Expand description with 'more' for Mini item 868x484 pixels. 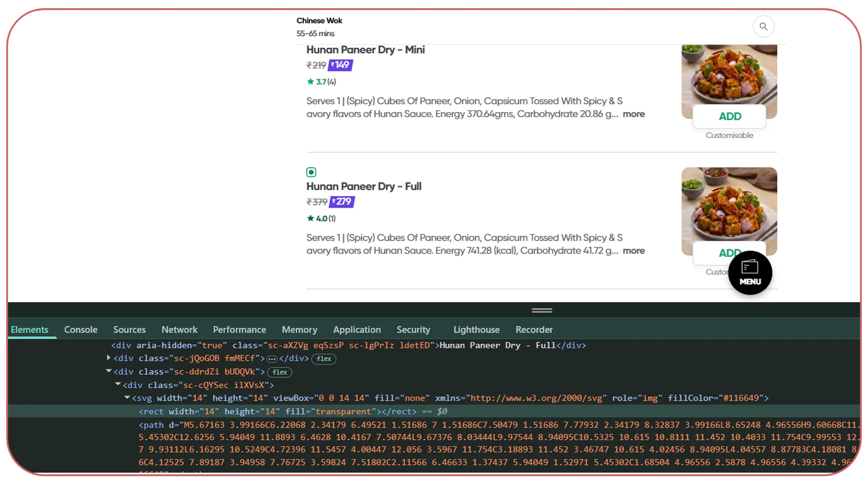click(x=634, y=114)
